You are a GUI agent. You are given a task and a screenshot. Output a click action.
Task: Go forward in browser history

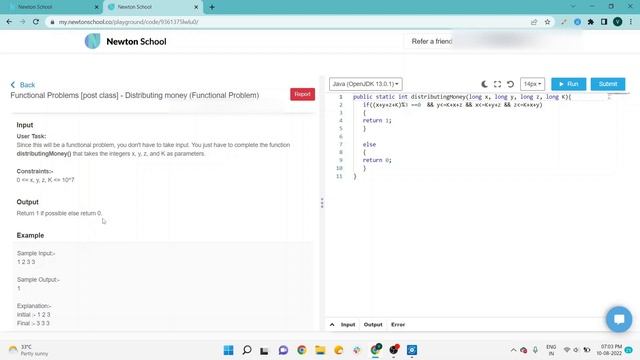coord(22,22)
